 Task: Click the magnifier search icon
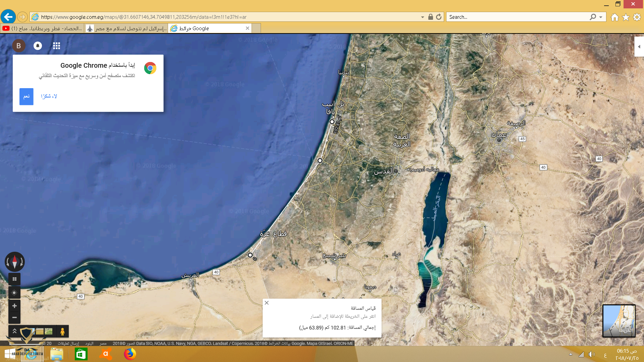pos(593,17)
